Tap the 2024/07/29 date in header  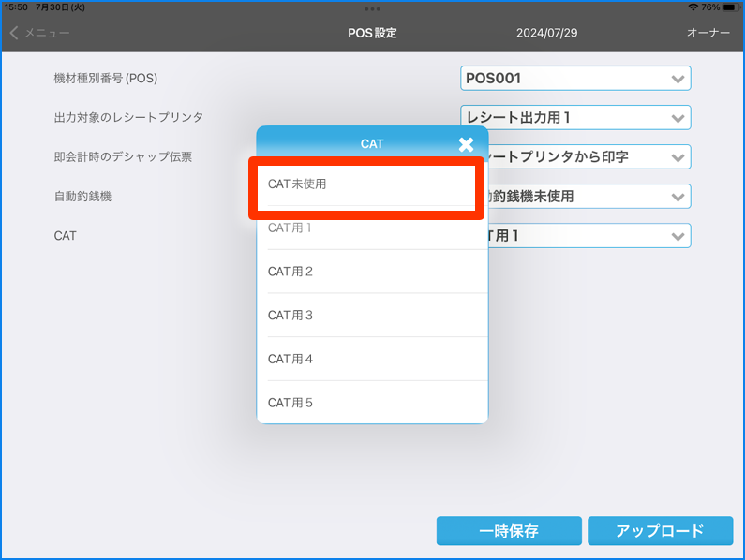click(545, 33)
